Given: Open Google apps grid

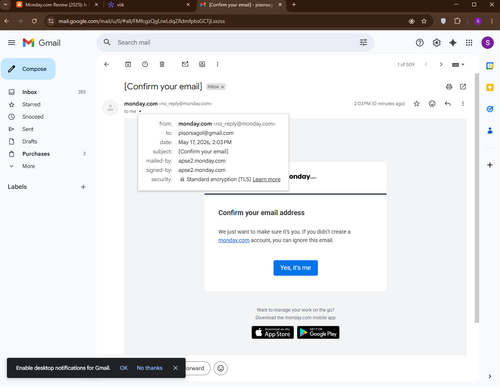Looking at the screenshot, I should tap(469, 43).
